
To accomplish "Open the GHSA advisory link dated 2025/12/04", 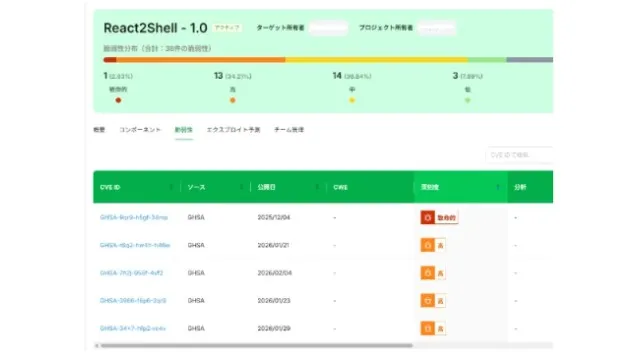I will point(134,218).
